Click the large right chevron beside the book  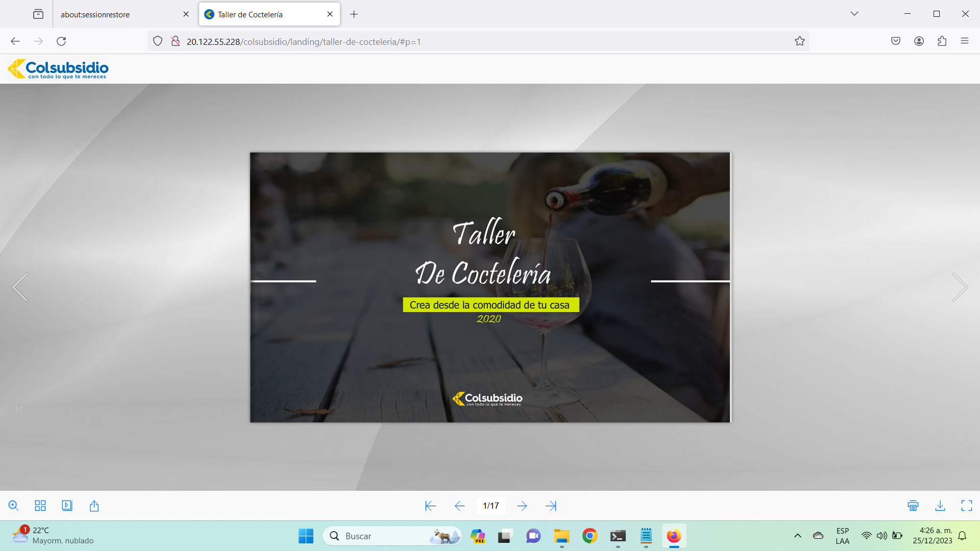tap(960, 287)
